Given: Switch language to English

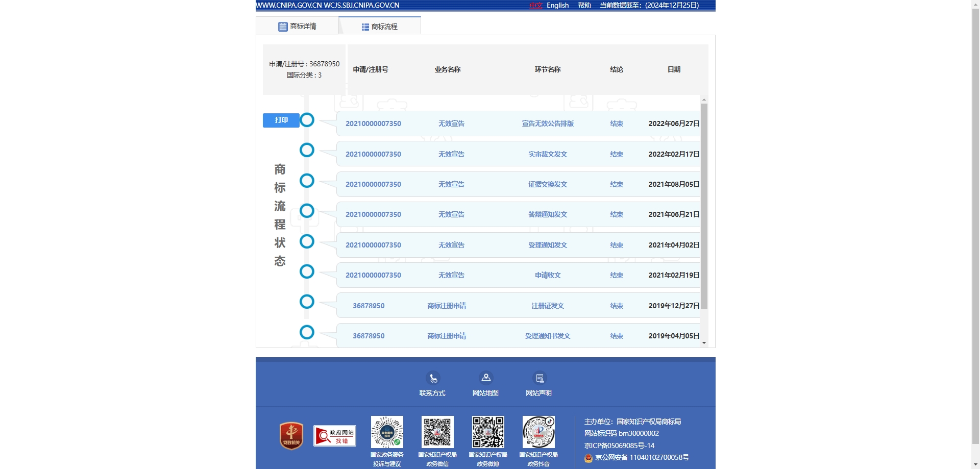Looking at the screenshot, I should point(557,5).
